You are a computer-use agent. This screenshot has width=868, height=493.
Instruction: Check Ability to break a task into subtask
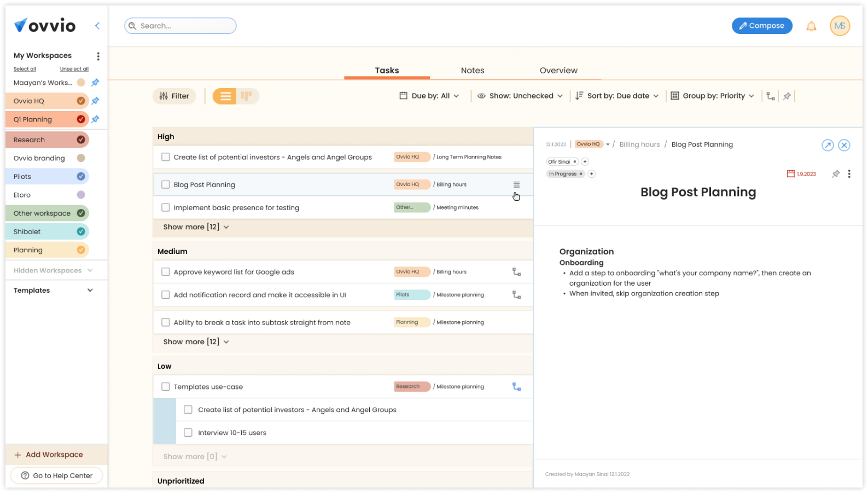[166, 323]
